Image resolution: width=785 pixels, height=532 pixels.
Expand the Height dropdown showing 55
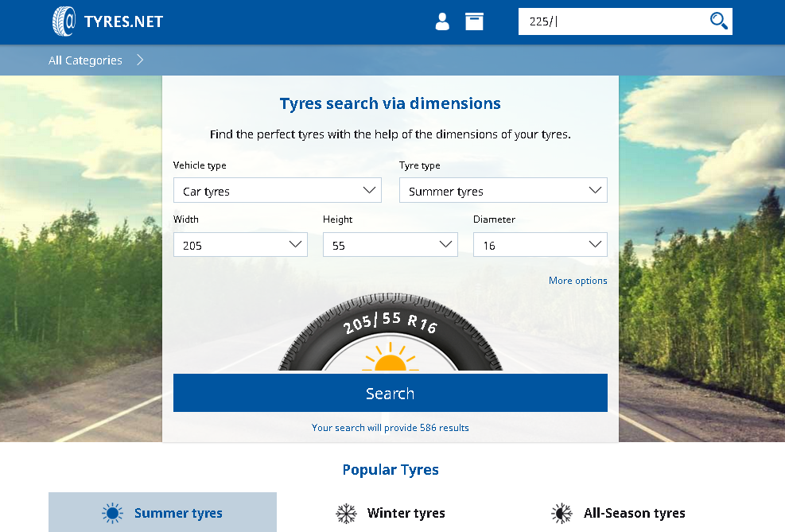coord(390,245)
